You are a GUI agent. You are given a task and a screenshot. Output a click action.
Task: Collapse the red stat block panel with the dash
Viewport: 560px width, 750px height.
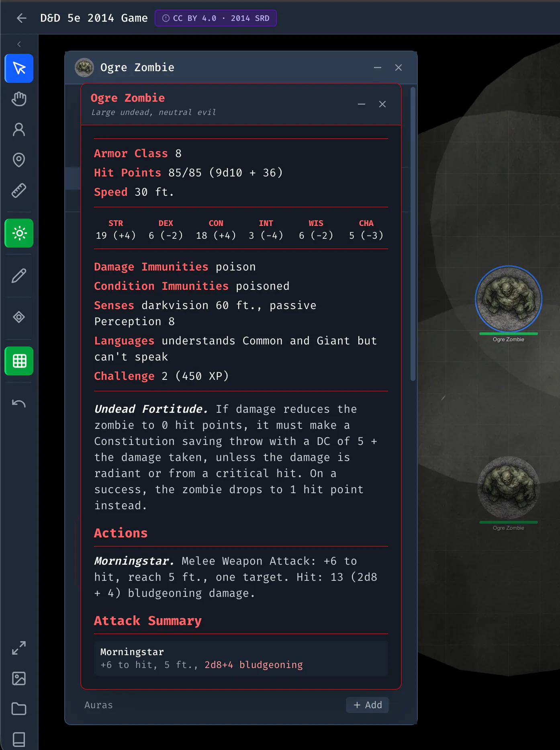point(362,104)
